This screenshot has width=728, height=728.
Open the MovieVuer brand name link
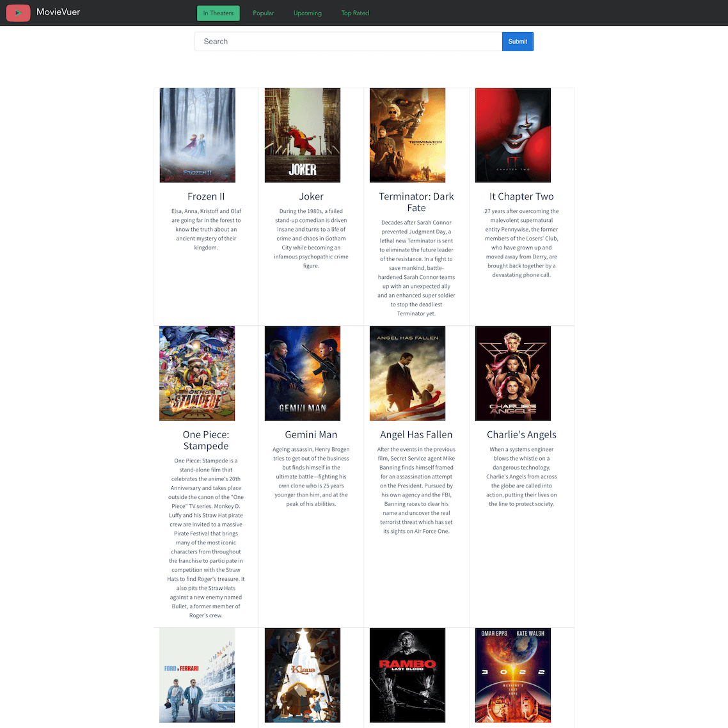(58, 12)
